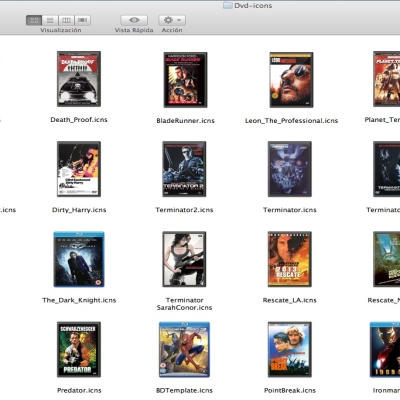Switch to icon view mode
Viewport: 400px width, 400px height.
34,20
